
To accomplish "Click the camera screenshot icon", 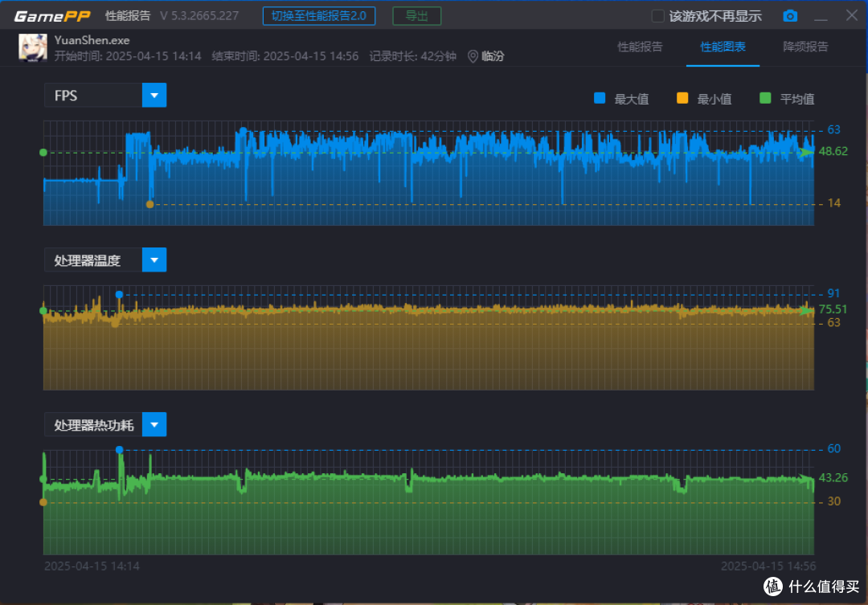I will click(x=790, y=16).
